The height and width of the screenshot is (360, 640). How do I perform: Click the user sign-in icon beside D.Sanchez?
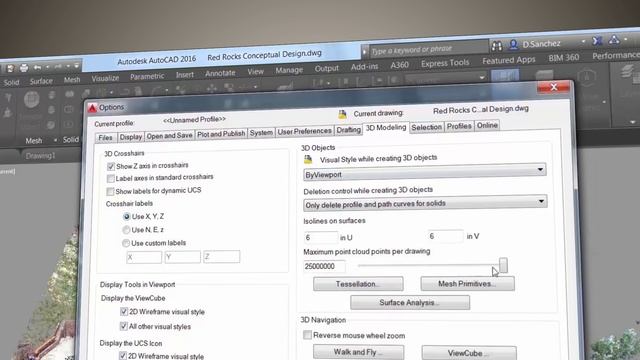tap(513, 44)
